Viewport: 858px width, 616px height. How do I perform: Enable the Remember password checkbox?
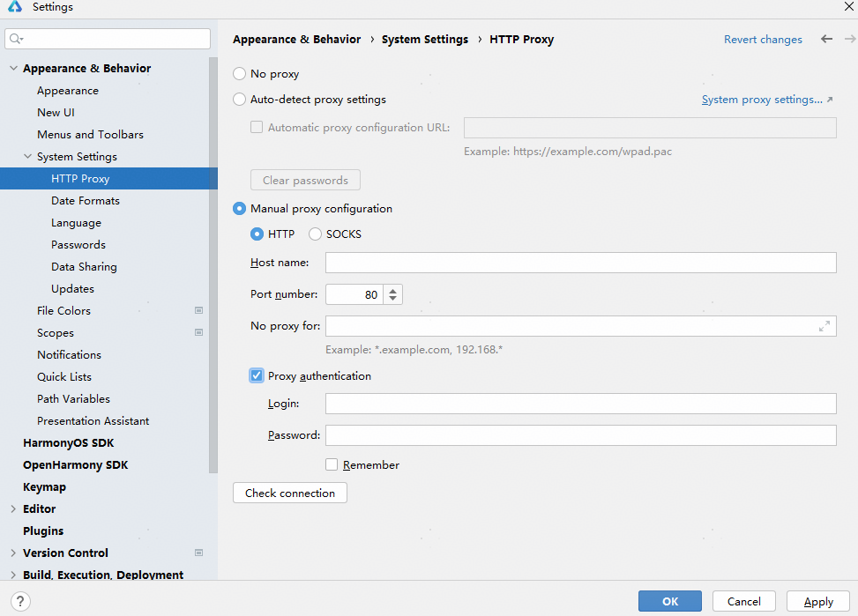332,464
